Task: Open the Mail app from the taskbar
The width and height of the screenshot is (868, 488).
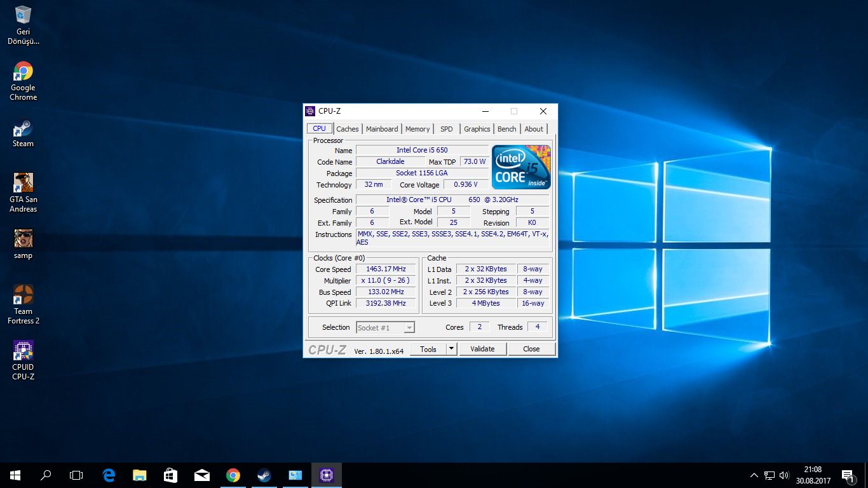Action: click(x=202, y=475)
